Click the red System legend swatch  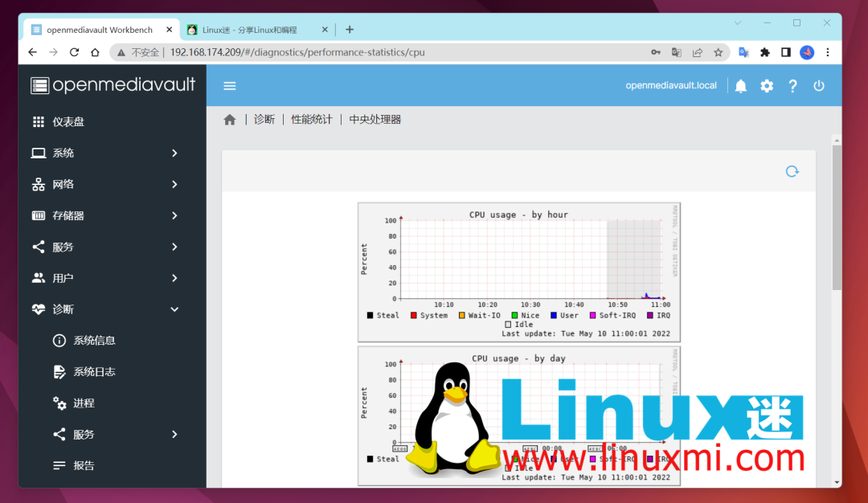coord(414,316)
